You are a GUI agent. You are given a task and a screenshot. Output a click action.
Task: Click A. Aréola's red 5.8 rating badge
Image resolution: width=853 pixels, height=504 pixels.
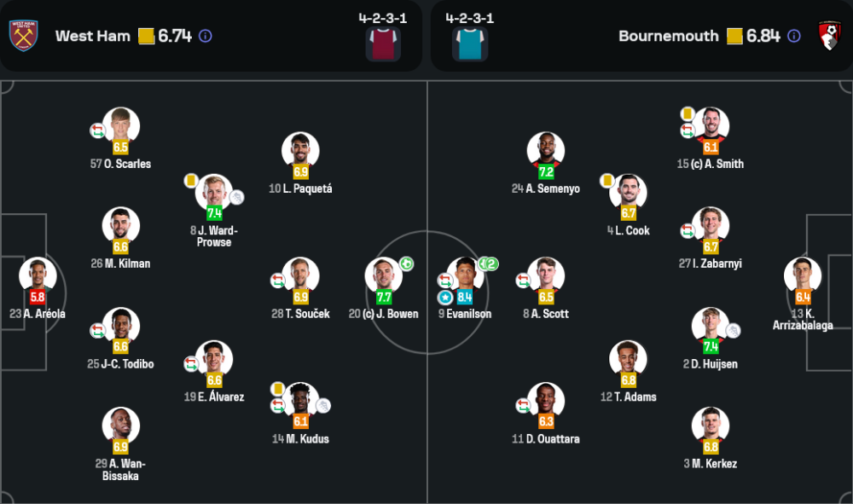tap(38, 298)
